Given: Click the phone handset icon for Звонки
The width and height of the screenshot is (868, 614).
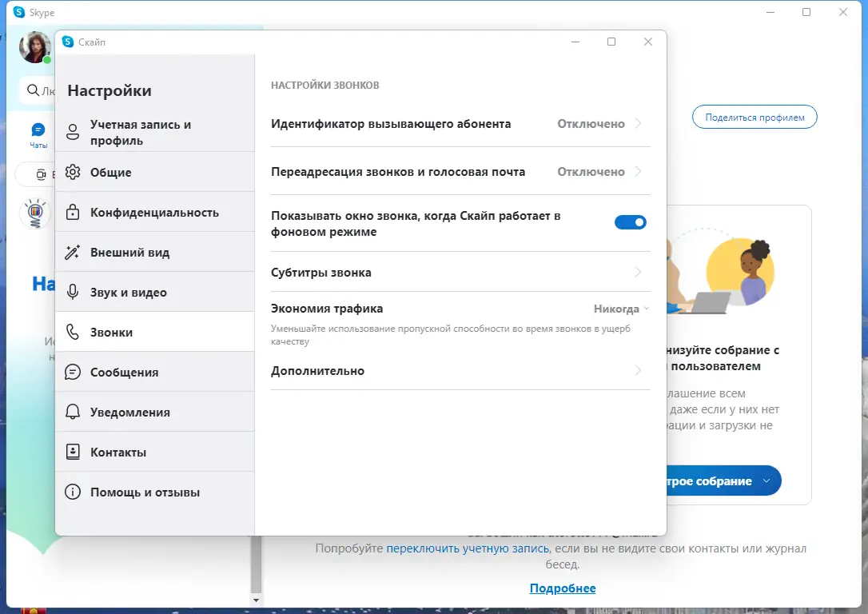Looking at the screenshot, I should coord(73,332).
